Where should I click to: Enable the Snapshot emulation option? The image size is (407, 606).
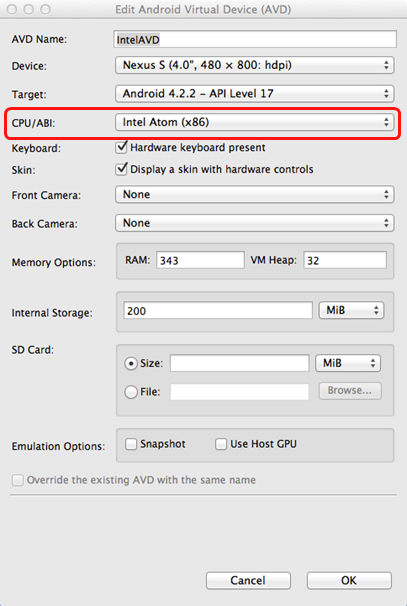click(x=131, y=444)
